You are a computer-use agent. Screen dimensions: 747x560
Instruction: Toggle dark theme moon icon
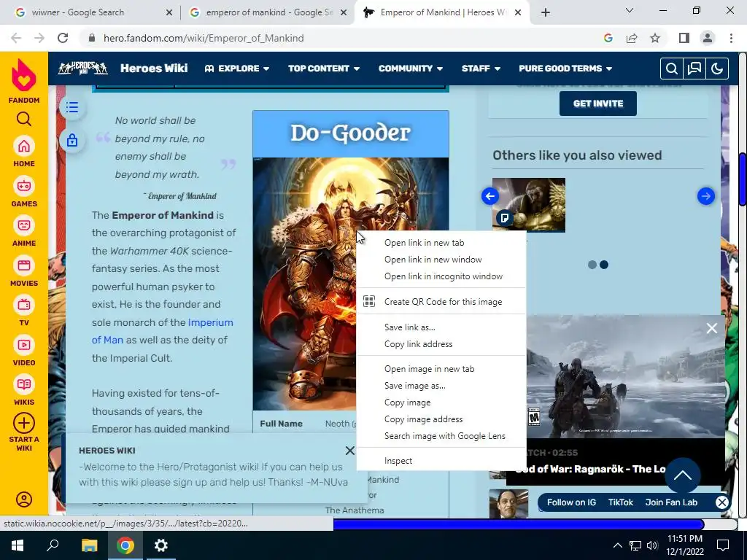717,69
